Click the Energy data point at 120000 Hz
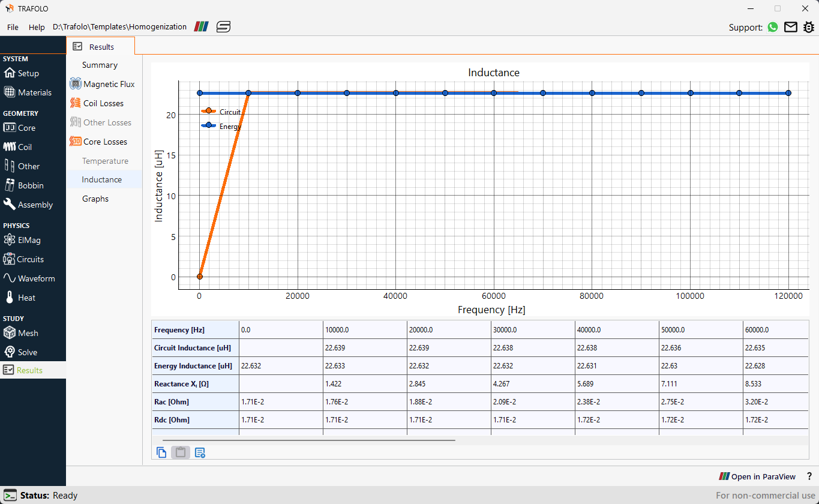 [x=788, y=93]
